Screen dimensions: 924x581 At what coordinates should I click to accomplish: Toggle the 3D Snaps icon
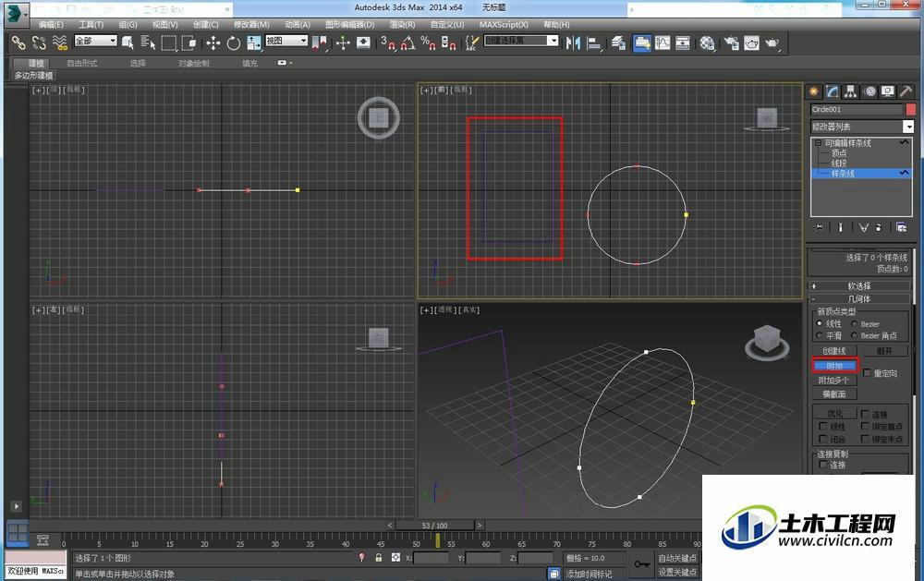[x=388, y=42]
